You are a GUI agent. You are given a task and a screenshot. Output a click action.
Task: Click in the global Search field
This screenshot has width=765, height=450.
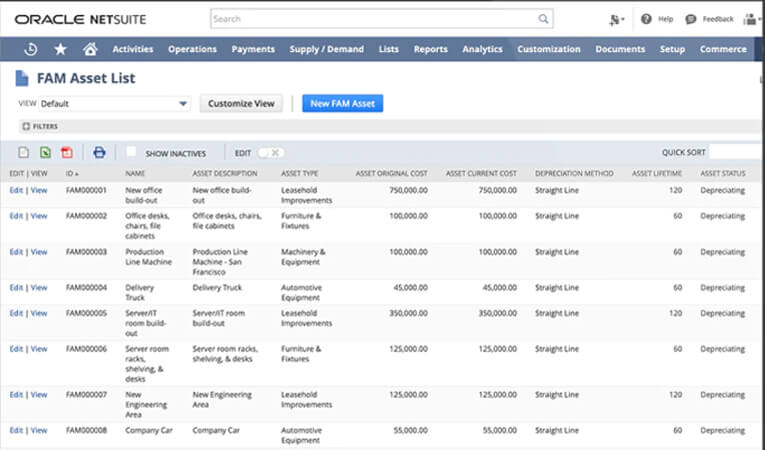click(372, 18)
